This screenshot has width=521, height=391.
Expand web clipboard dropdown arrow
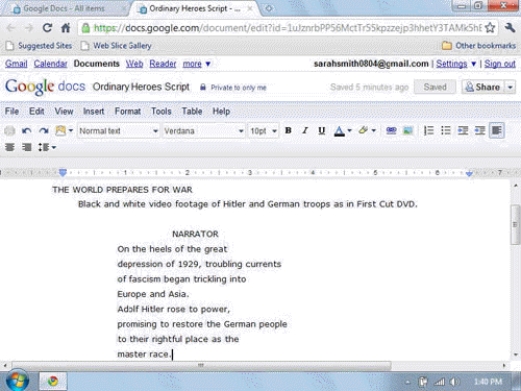pos(71,131)
